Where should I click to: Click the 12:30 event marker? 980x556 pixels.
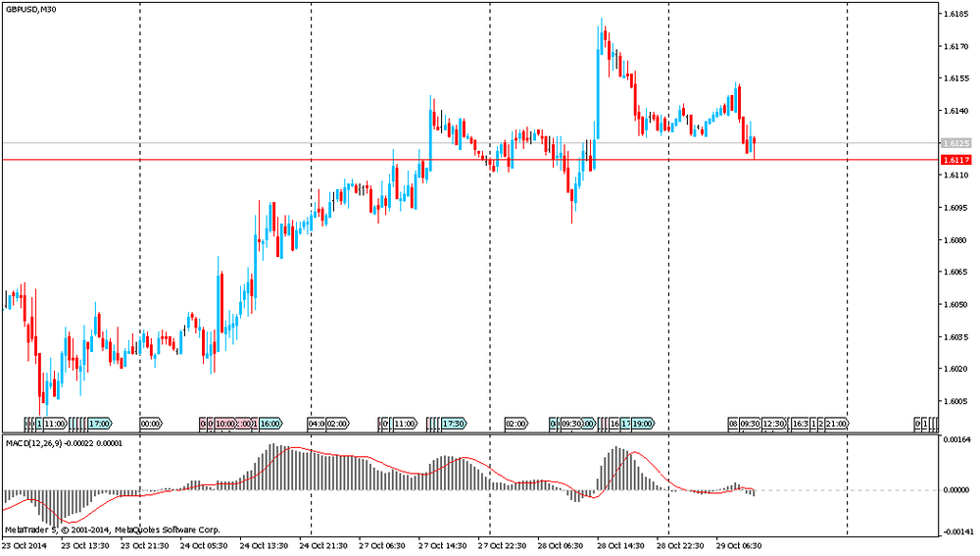(773, 424)
